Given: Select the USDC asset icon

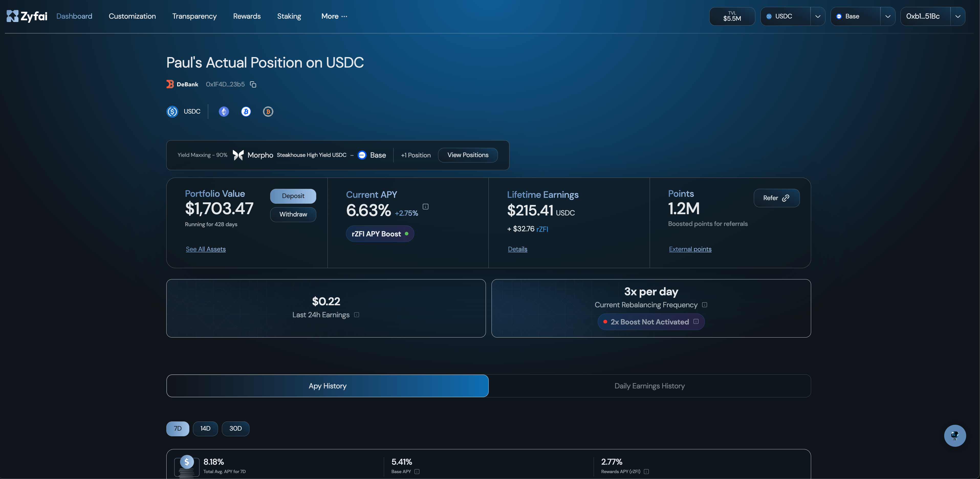Looking at the screenshot, I should [x=172, y=112].
